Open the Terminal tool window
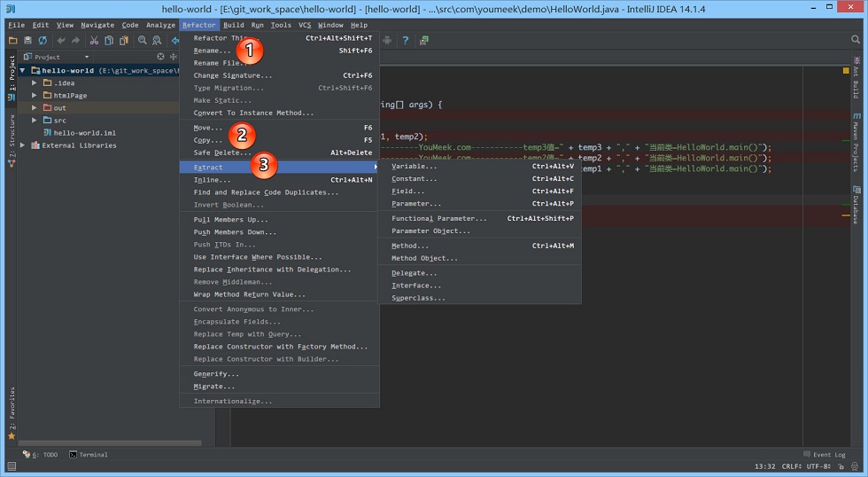 (x=89, y=454)
